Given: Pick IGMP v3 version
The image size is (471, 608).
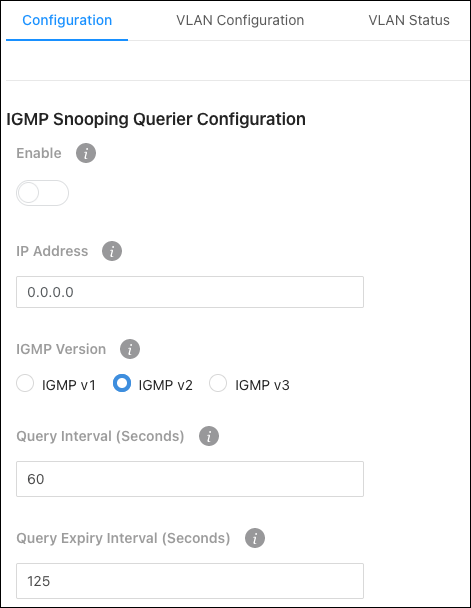Looking at the screenshot, I should point(218,383).
